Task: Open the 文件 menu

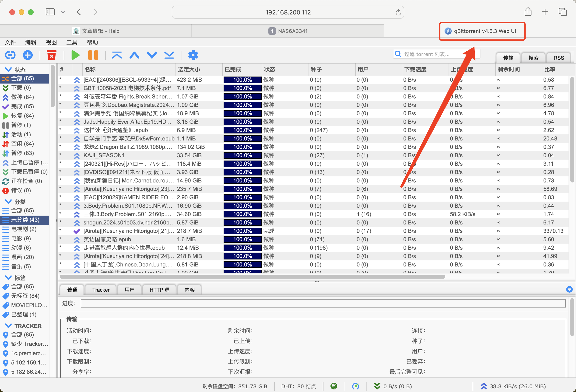Action: (10, 42)
